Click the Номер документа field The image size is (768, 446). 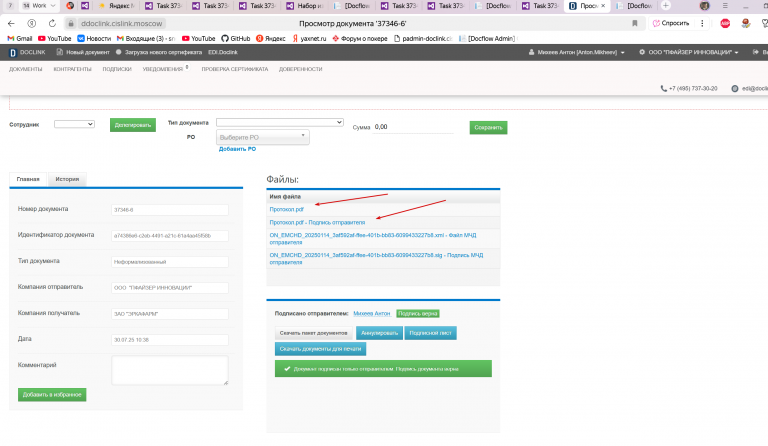pos(169,210)
